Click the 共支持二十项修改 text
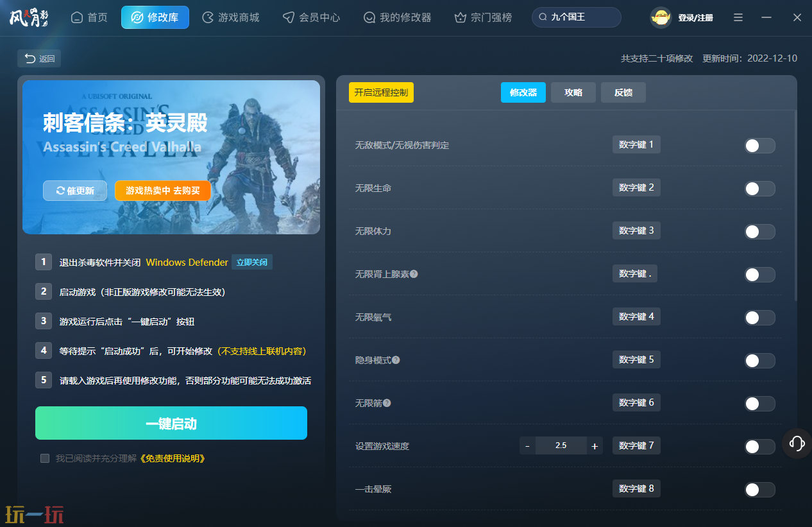The width and height of the screenshot is (812, 527). click(657, 58)
